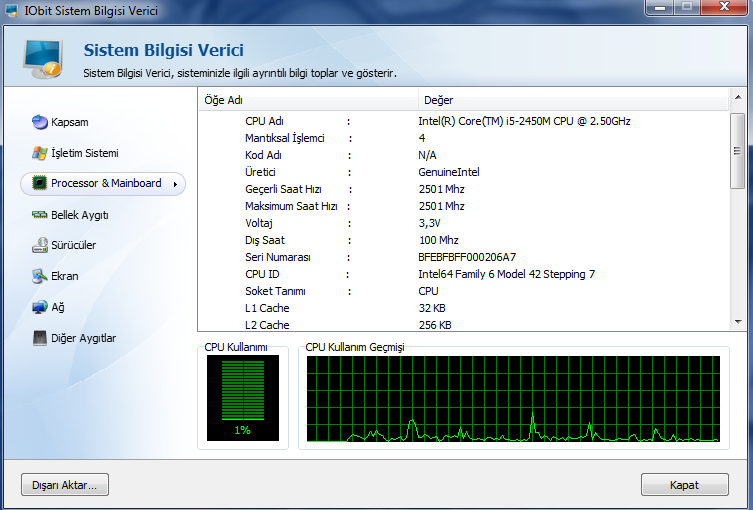
Task: Minimize the IObit window
Action: click(x=659, y=7)
